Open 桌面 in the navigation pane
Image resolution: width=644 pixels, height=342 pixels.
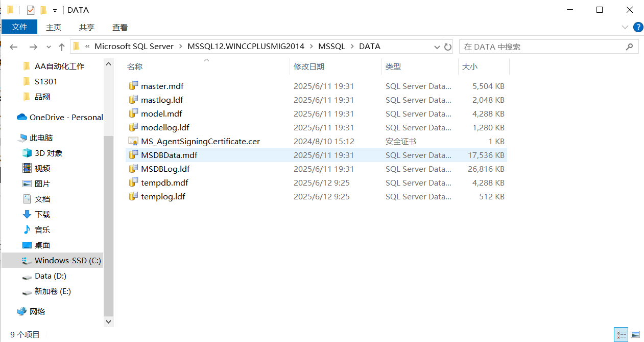(x=42, y=245)
